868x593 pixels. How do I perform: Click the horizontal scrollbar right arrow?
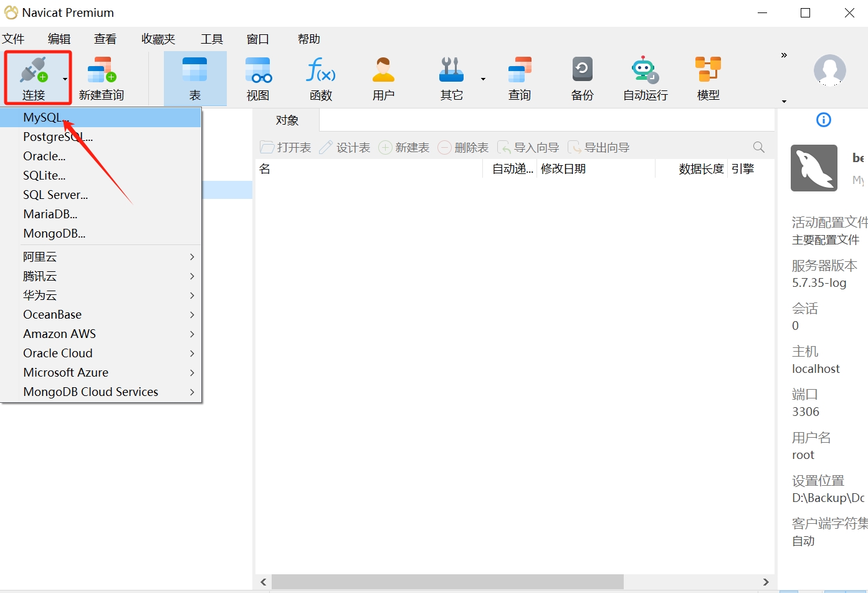[x=766, y=582]
